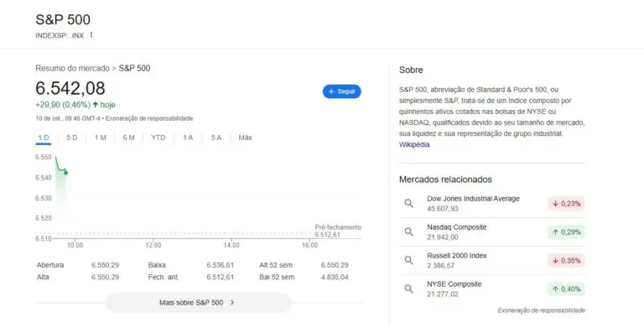
Task: Click the green 0,29% change badge
Action: pyautogui.click(x=566, y=232)
